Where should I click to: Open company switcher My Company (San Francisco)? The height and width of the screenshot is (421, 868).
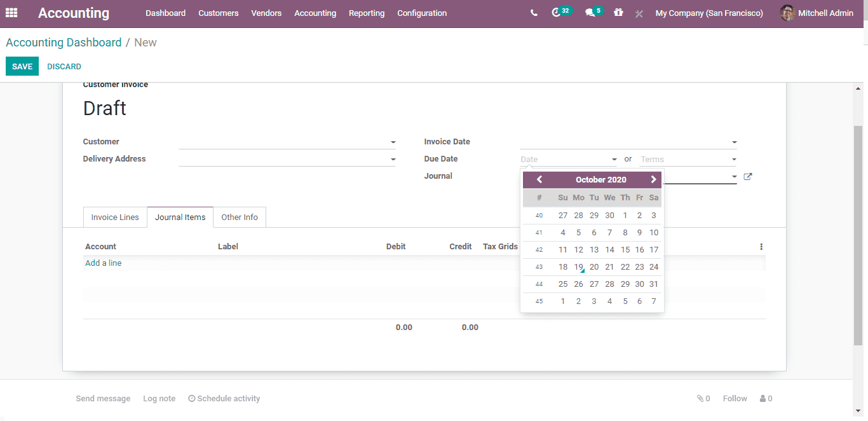tap(709, 13)
